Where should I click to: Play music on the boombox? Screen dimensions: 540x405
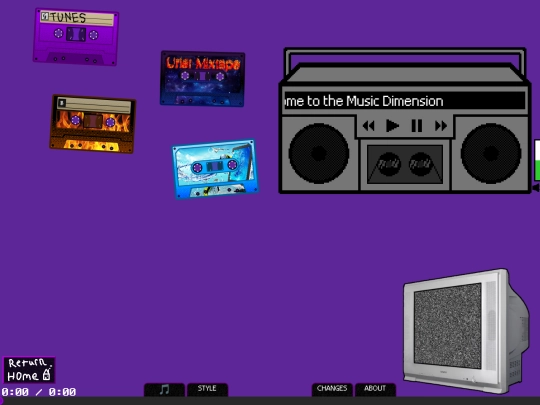click(x=392, y=126)
